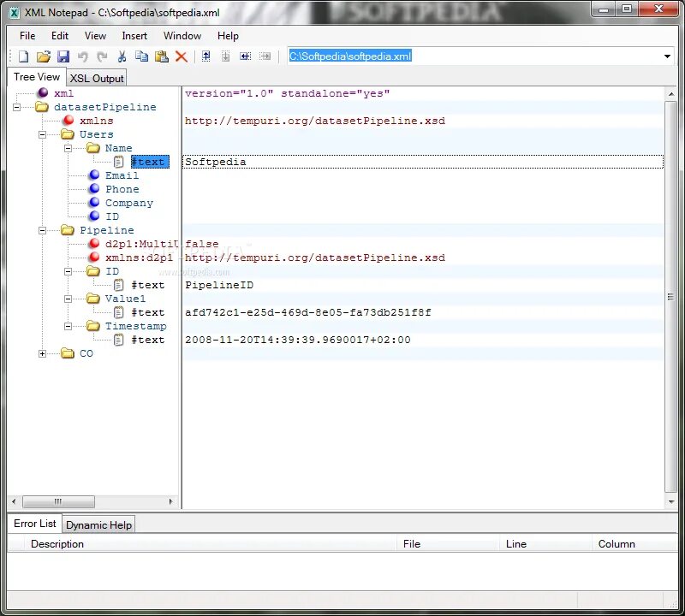Nudge the node up with toolbar icon
This screenshot has width=685, height=616.
point(206,56)
